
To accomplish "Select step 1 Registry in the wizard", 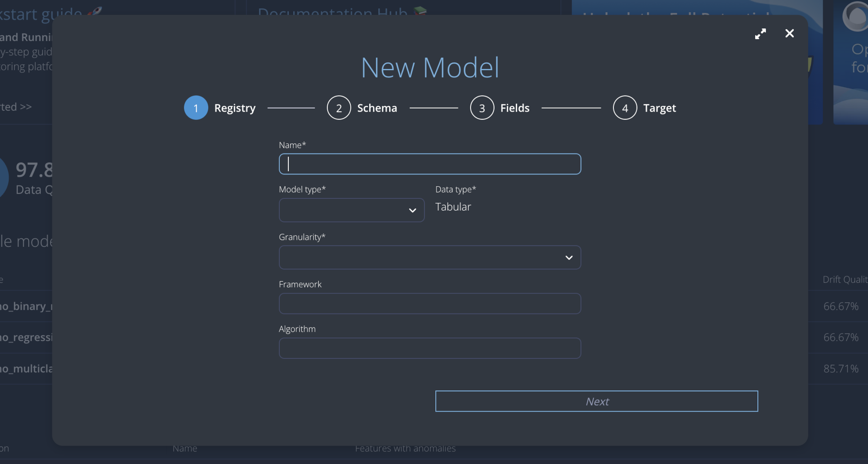I will (220, 108).
